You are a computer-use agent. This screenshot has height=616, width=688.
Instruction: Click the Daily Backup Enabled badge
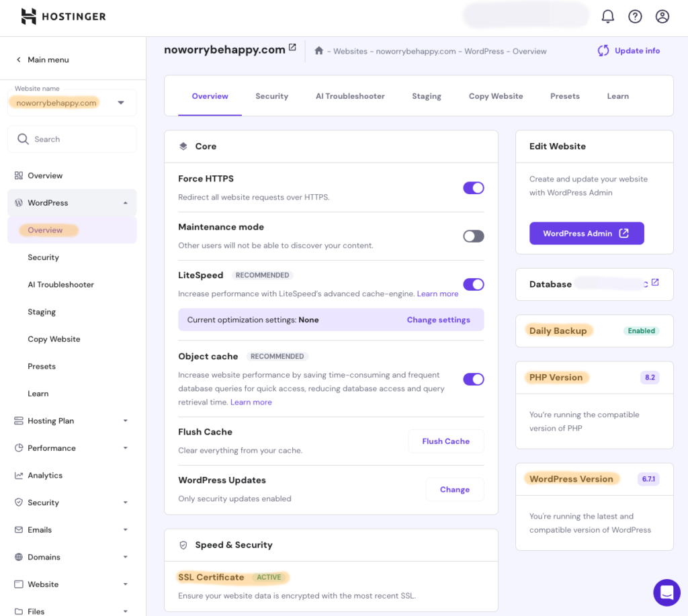coord(642,331)
